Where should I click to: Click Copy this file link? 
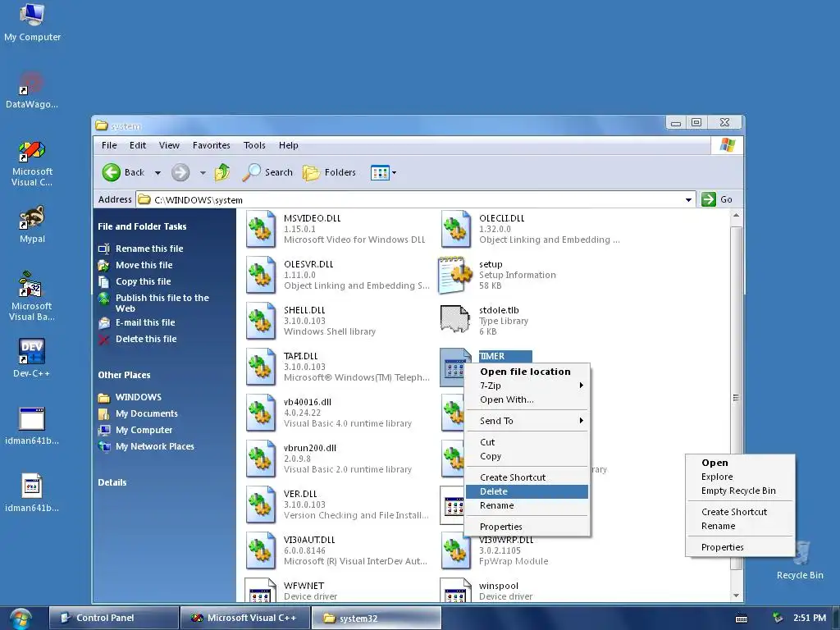click(x=143, y=282)
